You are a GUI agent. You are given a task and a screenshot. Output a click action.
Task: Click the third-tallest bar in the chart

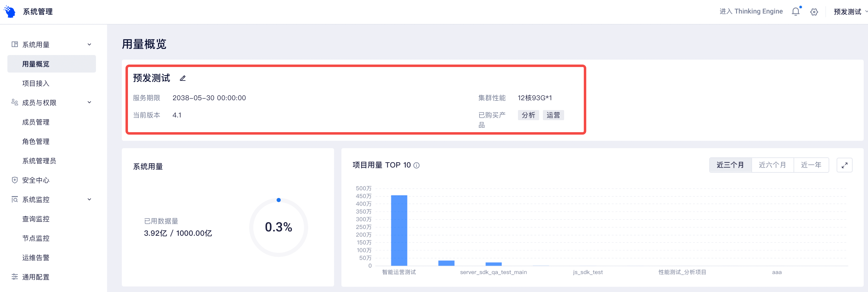[x=493, y=264]
